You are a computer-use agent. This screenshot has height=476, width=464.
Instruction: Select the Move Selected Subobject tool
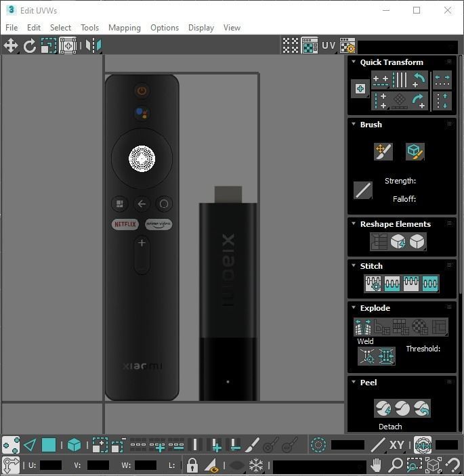pyautogui.click(x=11, y=45)
